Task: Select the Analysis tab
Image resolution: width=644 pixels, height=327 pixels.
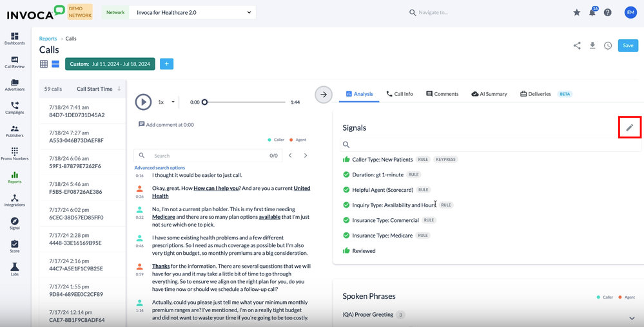Action: point(359,94)
